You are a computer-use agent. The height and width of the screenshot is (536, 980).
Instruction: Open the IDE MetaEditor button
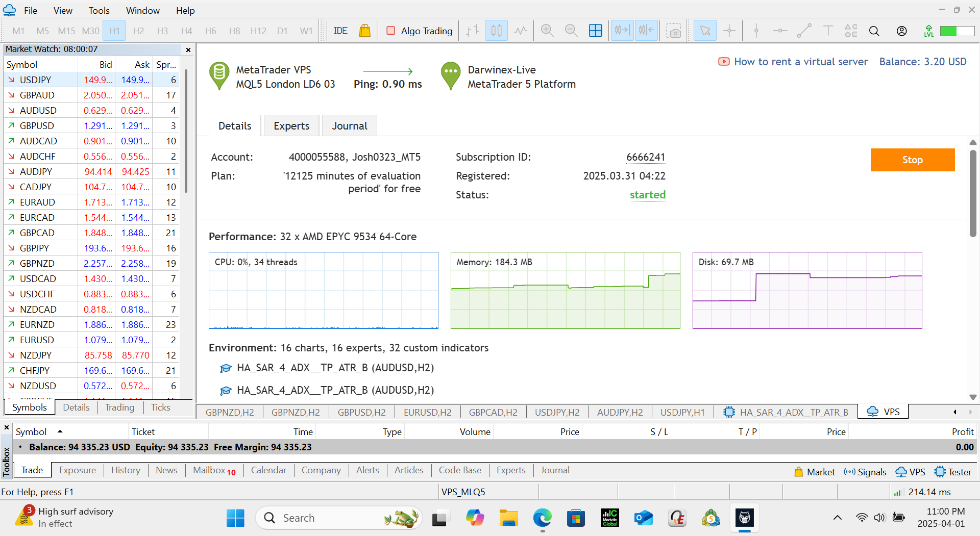click(340, 31)
